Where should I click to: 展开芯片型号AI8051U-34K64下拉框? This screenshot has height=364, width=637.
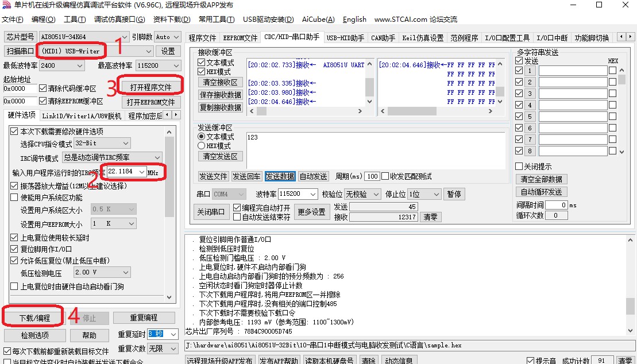pos(126,36)
